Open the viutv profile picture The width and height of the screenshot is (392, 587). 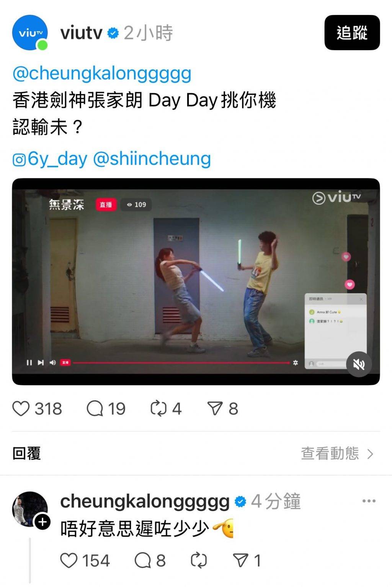point(30,33)
